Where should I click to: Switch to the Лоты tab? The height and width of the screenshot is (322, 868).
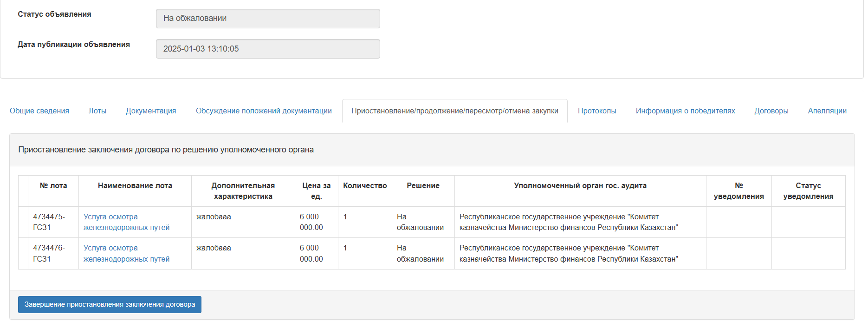click(97, 111)
